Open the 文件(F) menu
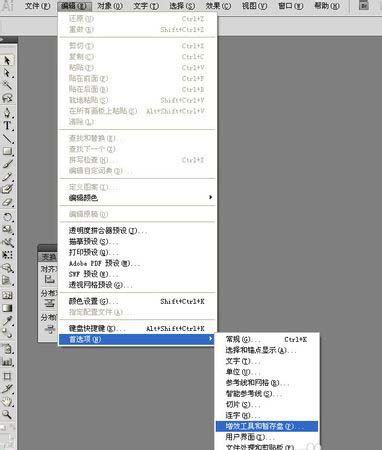The width and height of the screenshot is (382, 450). pyautogui.click(x=37, y=6)
